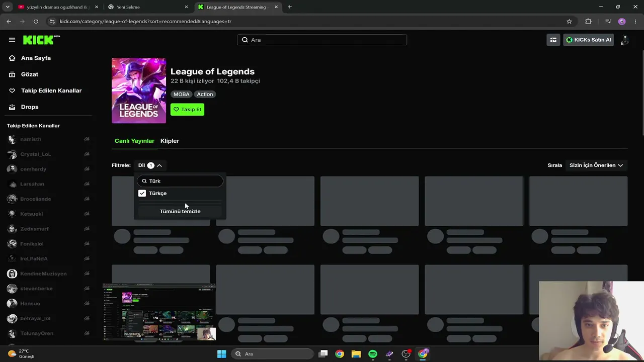This screenshot has width=644, height=362.
Task: Open followed channel cemhardy
Action: (x=33, y=169)
